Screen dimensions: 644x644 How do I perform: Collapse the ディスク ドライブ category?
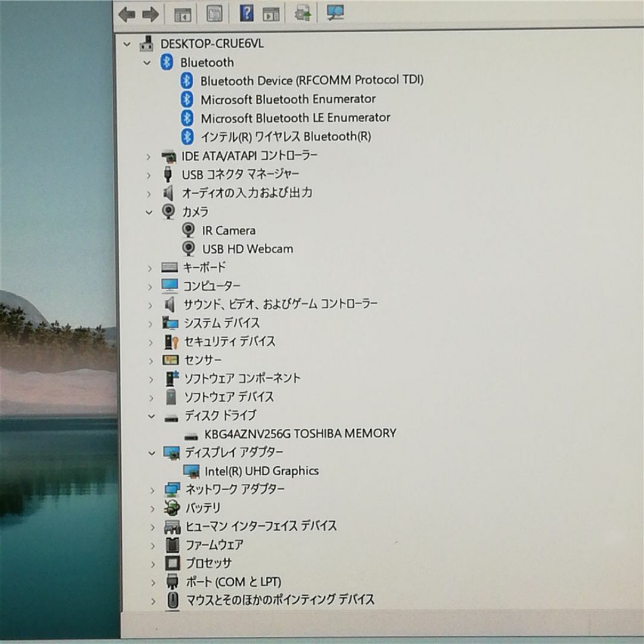(151, 416)
